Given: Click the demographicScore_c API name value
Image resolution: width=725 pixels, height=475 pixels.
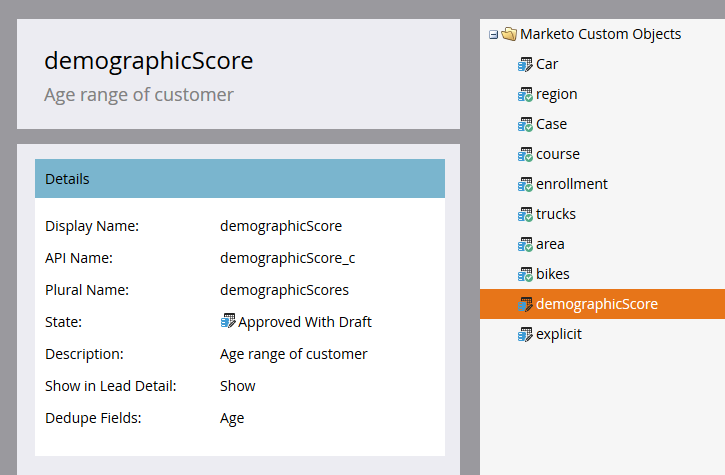Looking at the screenshot, I should 287,258.
